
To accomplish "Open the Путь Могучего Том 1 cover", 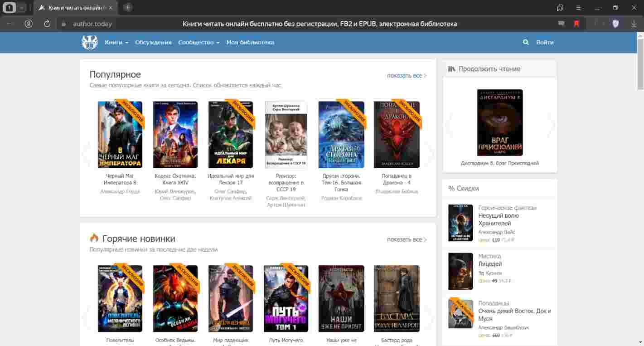I will point(286,298).
